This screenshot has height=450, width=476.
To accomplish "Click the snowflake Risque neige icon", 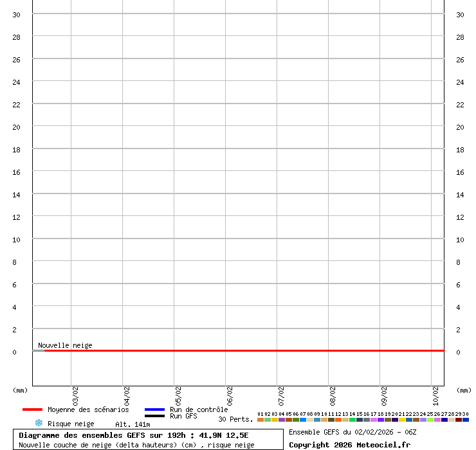I will click(39, 423).
